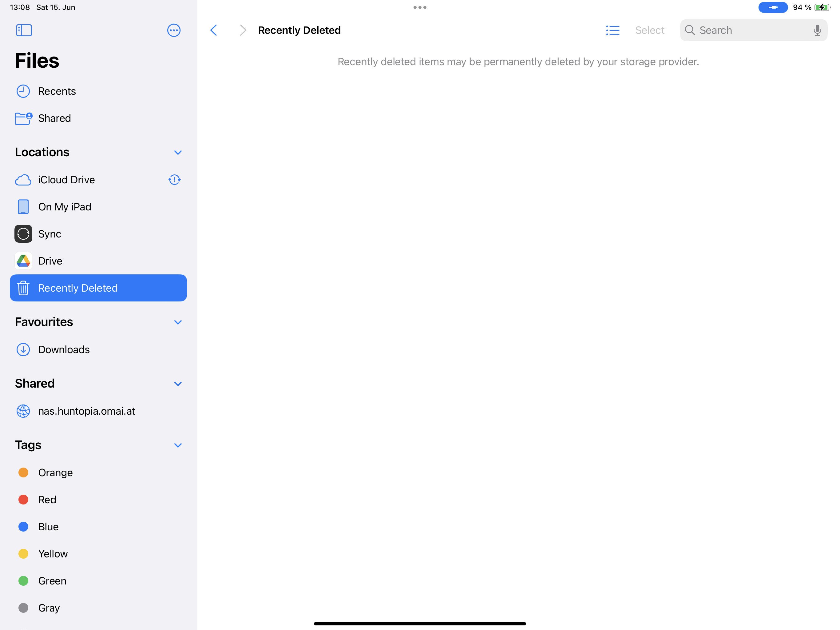
Task: Open the Sync location
Action: 50,234
